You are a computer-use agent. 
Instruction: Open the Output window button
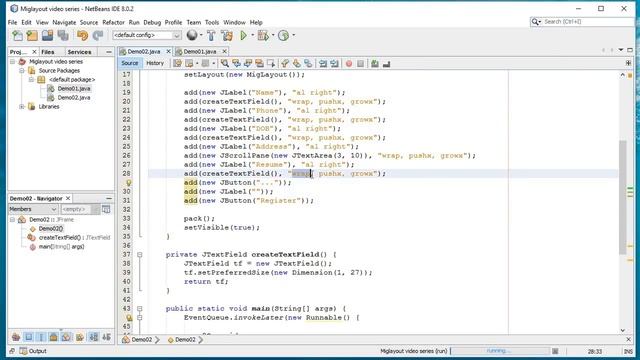pyautogui.click(x=33, y=351)
